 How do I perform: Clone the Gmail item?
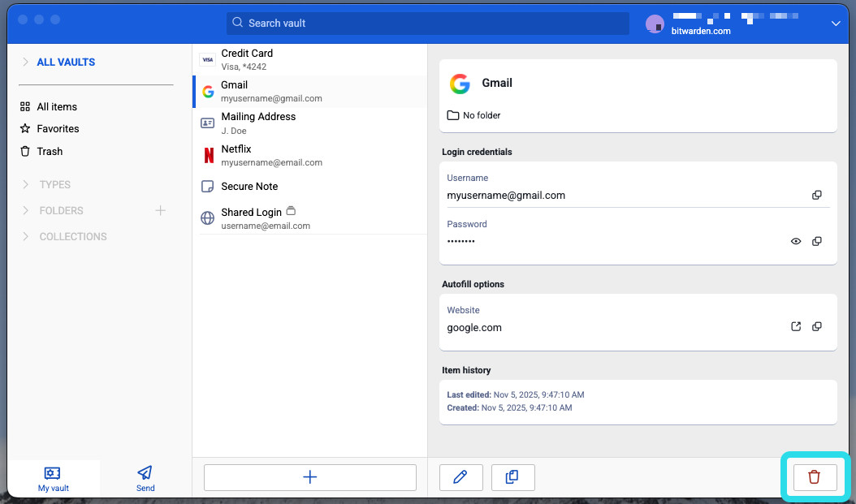512,477
